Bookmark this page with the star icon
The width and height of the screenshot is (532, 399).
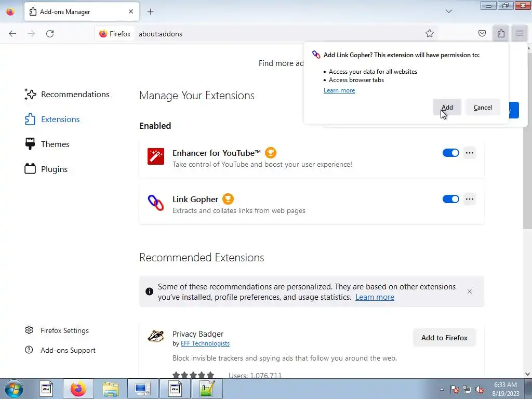point(430,33)
